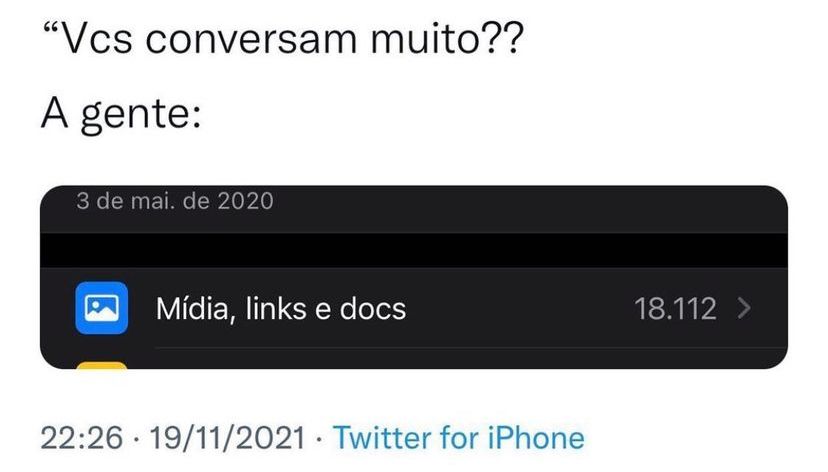Click the tweet date 19/11/2021
828x472 pixels.
tap(228, 438)
